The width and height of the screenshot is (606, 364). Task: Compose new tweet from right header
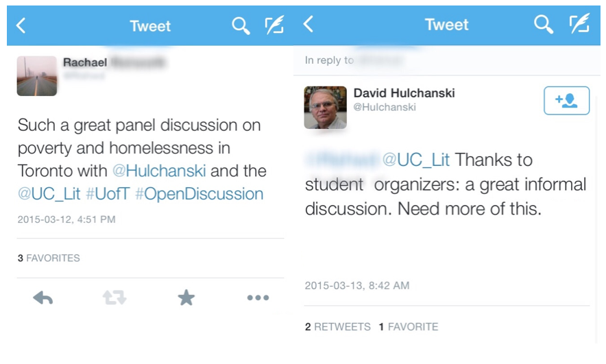pyautogui.click(x=579, y=25)
